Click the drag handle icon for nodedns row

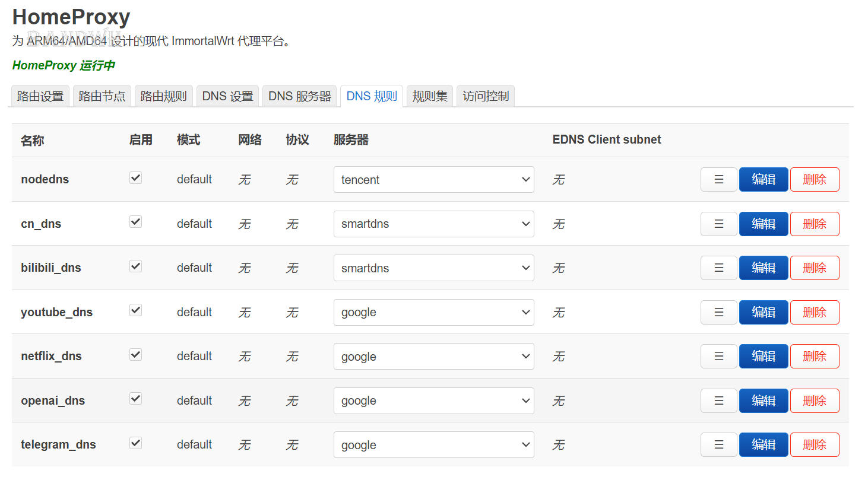pos(718,179)
